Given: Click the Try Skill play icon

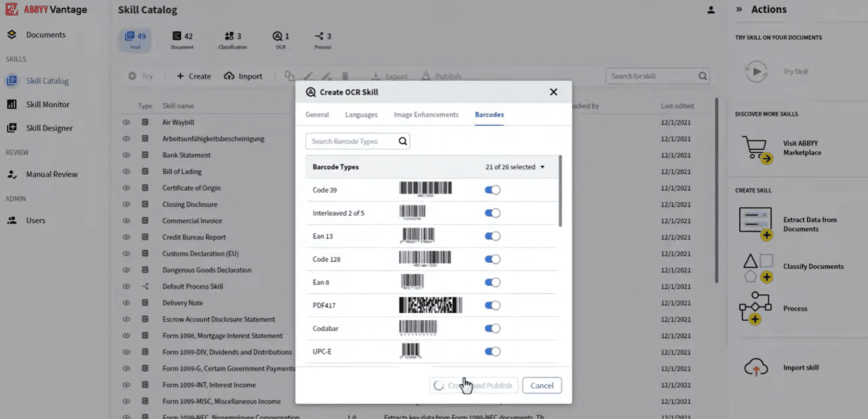Looking at the screenshot, I should click(x=756, y=72).
